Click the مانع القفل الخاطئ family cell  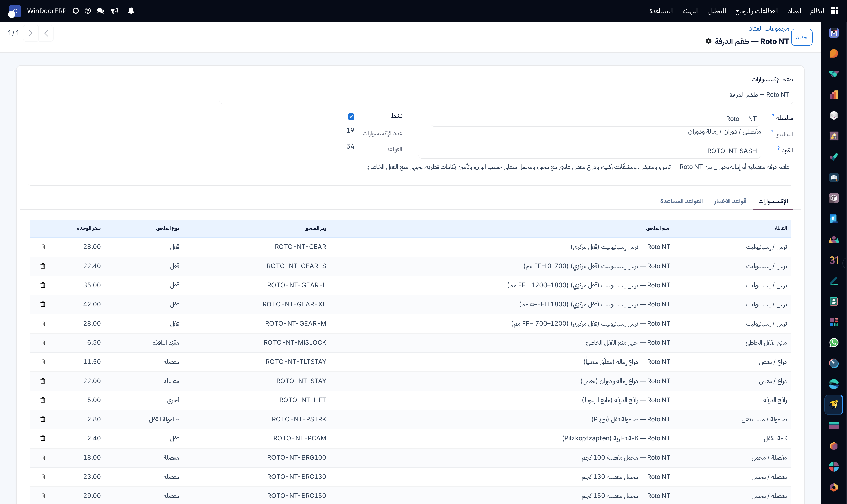[x=766, y=343]
